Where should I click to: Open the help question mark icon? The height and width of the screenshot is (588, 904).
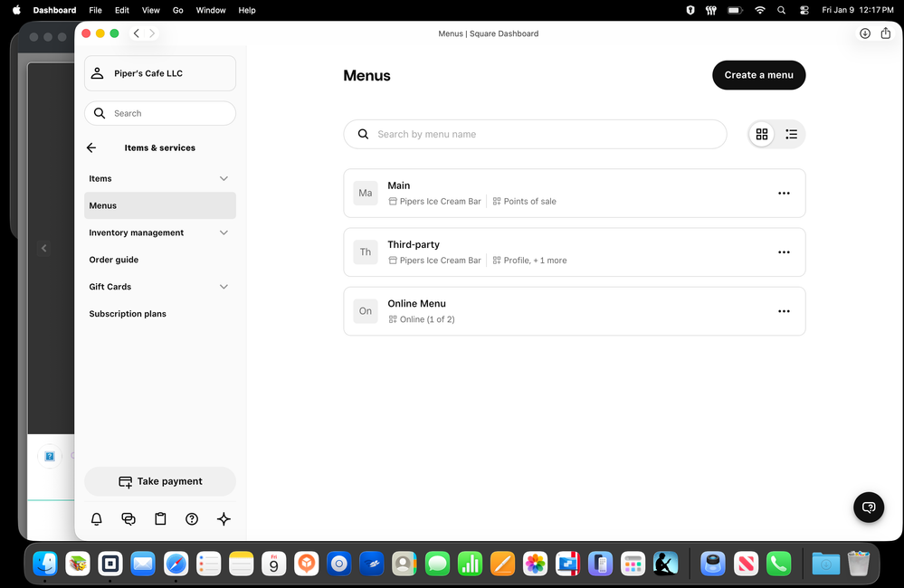192,518
